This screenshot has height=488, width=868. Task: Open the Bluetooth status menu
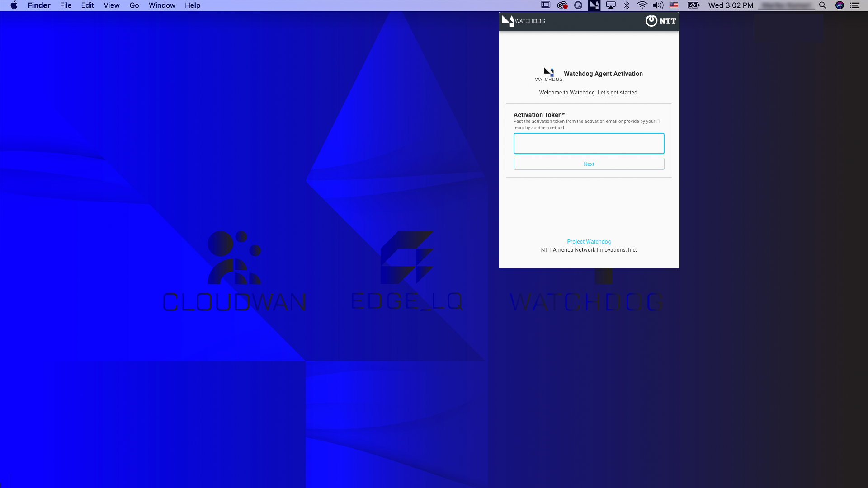point(627,5)
